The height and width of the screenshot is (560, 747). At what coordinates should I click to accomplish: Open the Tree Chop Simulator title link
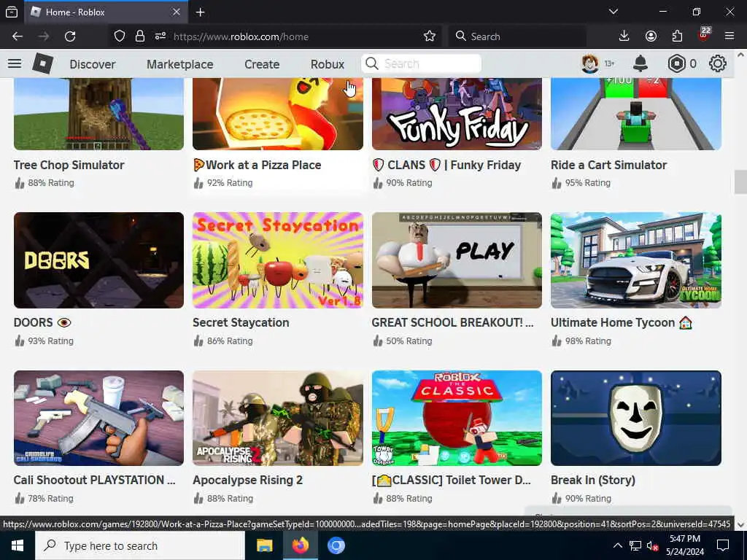click(69, 165)
